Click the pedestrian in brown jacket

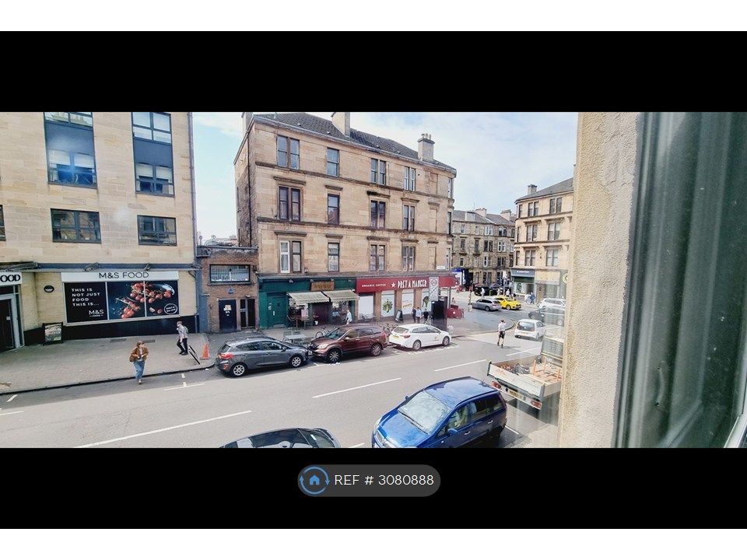click(x=139, y=362)
